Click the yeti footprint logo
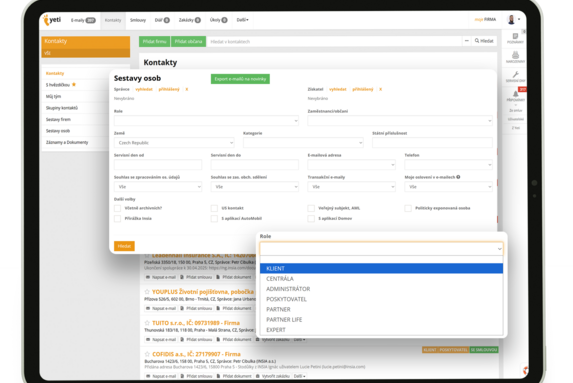This screenshot has height=383, width=573. 52,20
